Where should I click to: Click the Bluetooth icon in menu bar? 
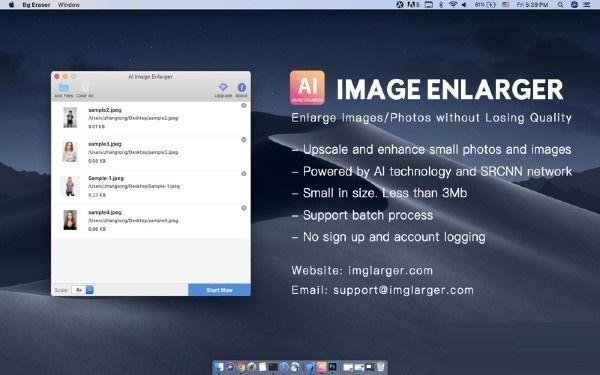(441, 5)
